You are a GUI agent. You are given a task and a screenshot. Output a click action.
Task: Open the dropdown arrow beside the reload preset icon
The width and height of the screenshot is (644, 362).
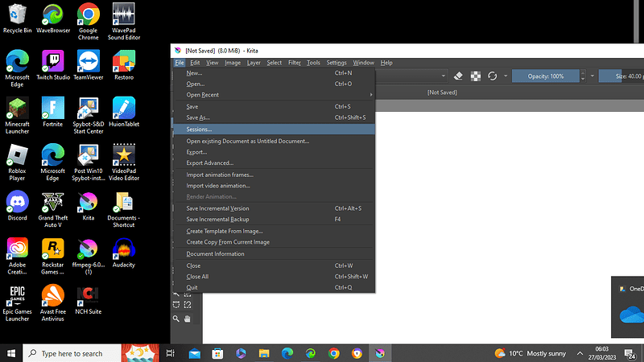coord(506,76)
